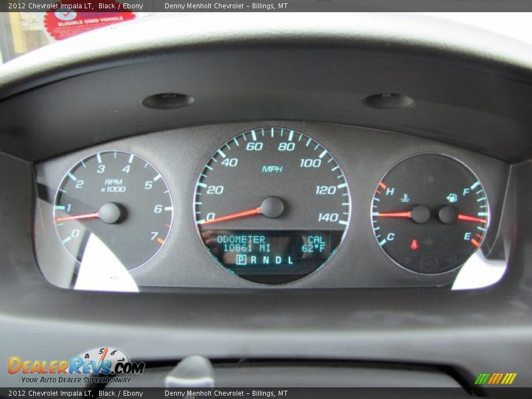
Task: Select the boxed P gear indicator
Action: 241,259
